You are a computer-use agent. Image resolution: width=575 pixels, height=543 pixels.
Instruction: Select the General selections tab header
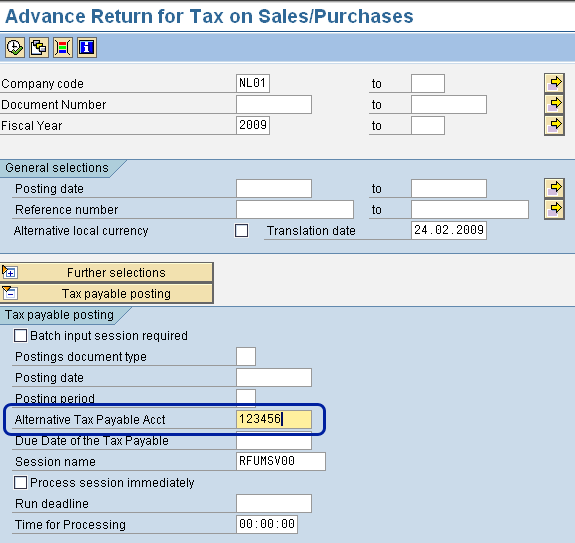coord(57,168)
